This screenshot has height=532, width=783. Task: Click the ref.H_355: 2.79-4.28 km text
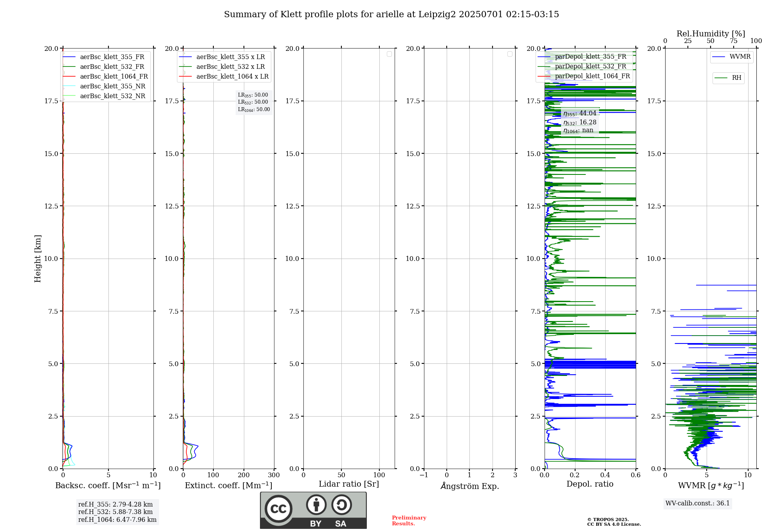[115, 505]
